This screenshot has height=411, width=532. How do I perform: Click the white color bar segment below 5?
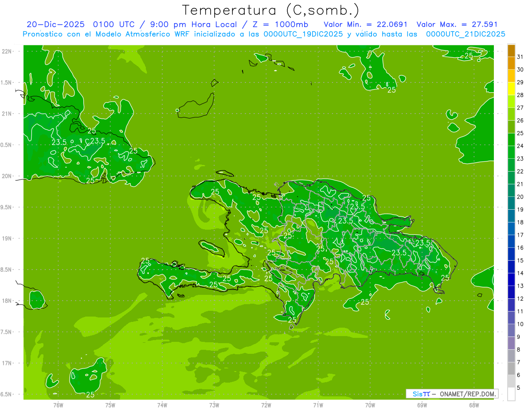(511, 394)
